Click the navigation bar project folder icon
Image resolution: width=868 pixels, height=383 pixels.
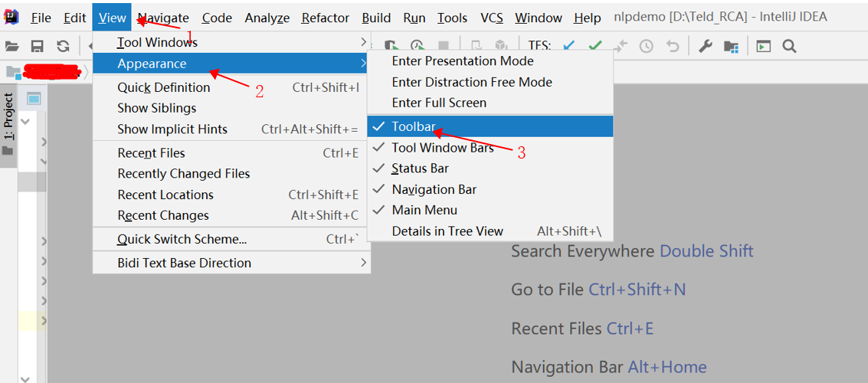[x=13, y=72]
